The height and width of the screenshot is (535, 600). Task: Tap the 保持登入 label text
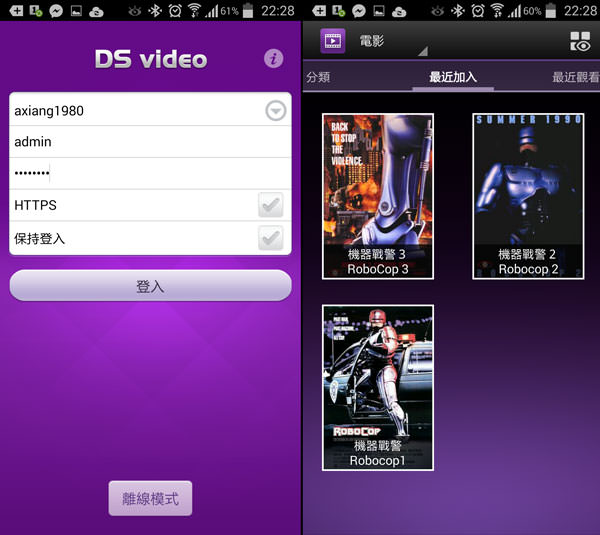tap(39, 239)
